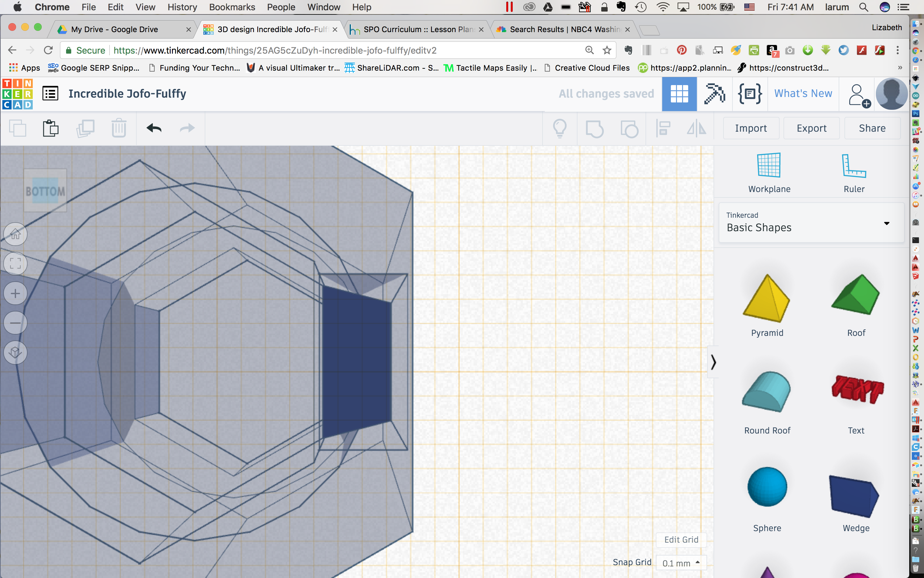Image resolution: width=924 pixels, height=578 pixels.
Task: Select the Pyramid shape
Action: coord(767,305)
